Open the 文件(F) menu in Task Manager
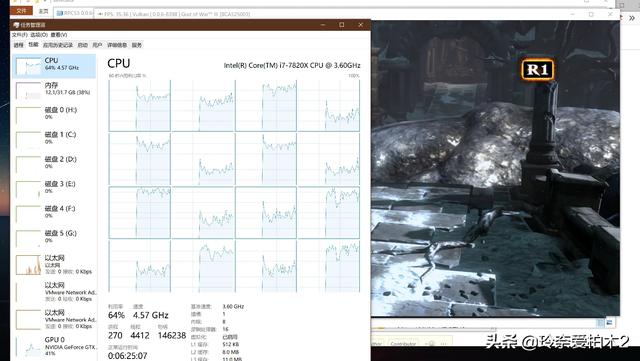The height and width of the screenshot is (361, 640). 19,35
